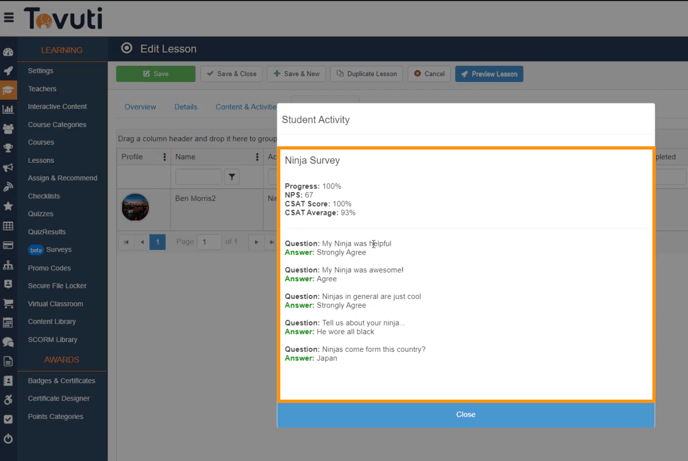Click the Preview Lesson button
Image resolution: width=688 pixels, height=461 pixels.
point(489,74)
